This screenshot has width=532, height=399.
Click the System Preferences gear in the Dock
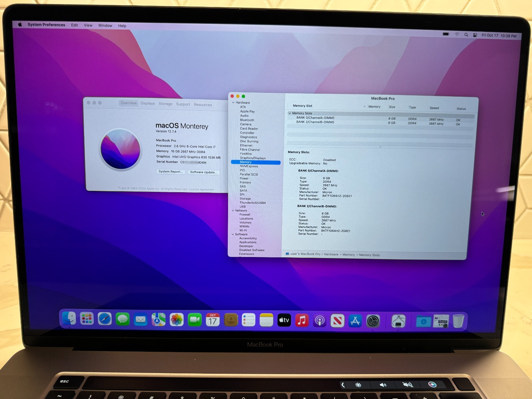pos(373,321)
